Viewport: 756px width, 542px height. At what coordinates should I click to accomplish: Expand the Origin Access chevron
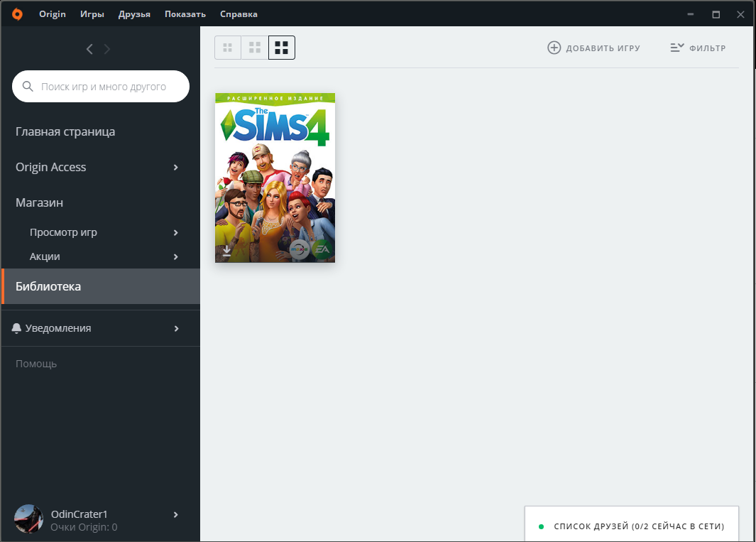(x=176, y=167)
